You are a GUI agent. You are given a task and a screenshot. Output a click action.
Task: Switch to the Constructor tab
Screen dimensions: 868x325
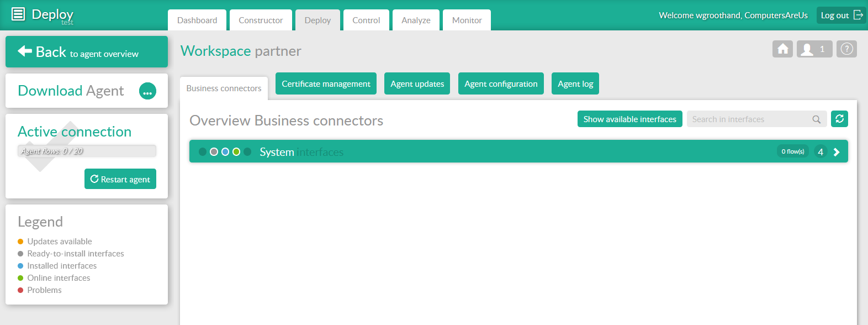click(x=261, y=20)
